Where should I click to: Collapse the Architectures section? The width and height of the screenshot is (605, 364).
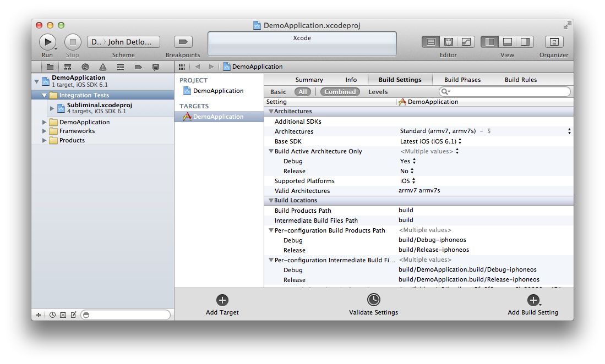(271, 111)
